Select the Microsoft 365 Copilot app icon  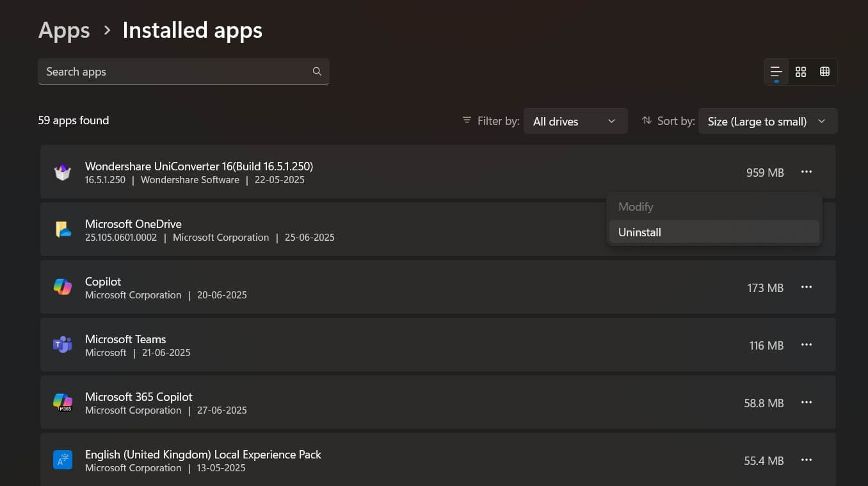tap(62, 402)
